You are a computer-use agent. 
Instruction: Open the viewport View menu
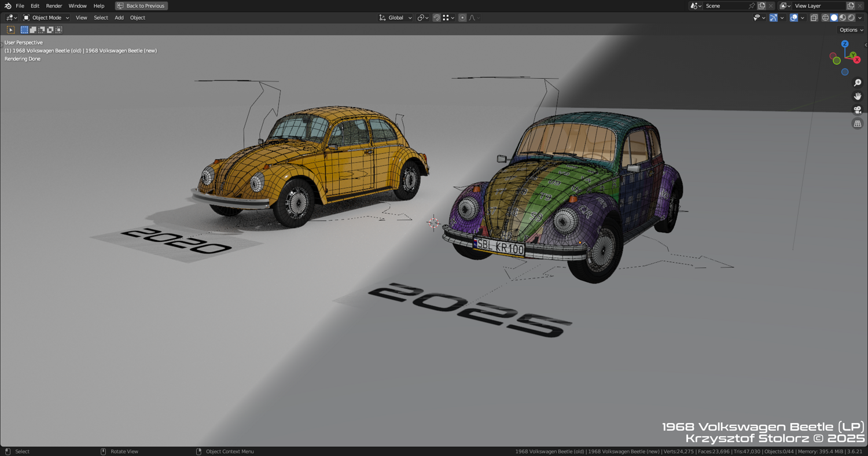pos(81,18)
